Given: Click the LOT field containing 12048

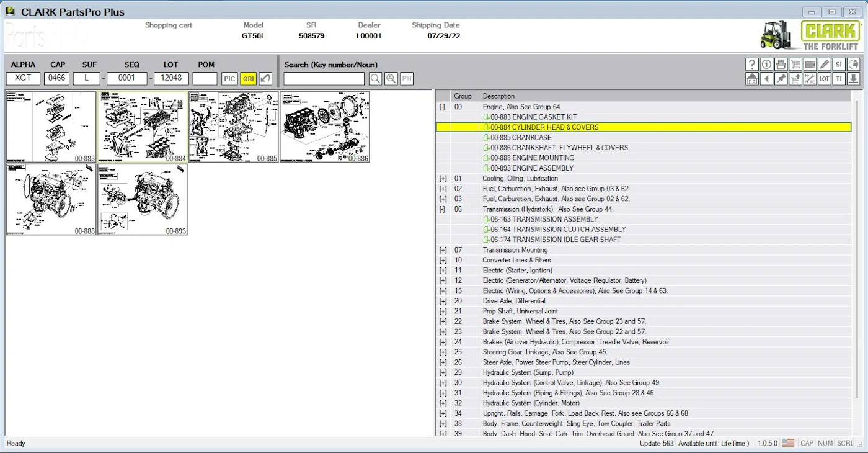Looking at the screenshot, I should (172, 78).
